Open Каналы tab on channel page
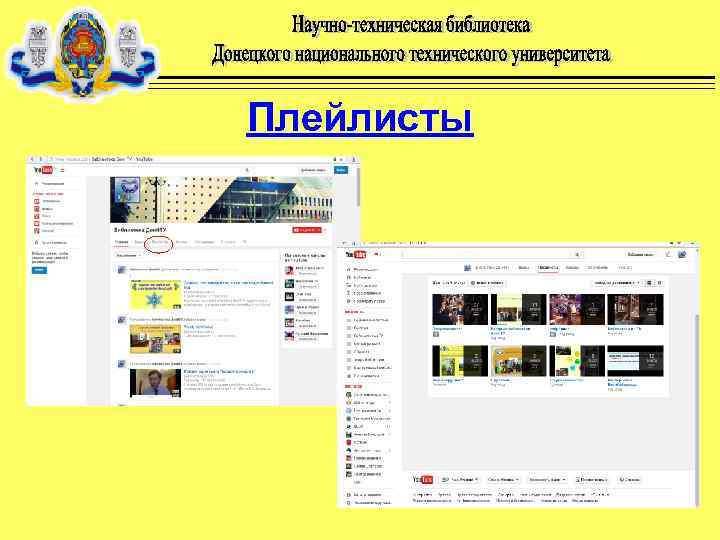 pos(181,242)
